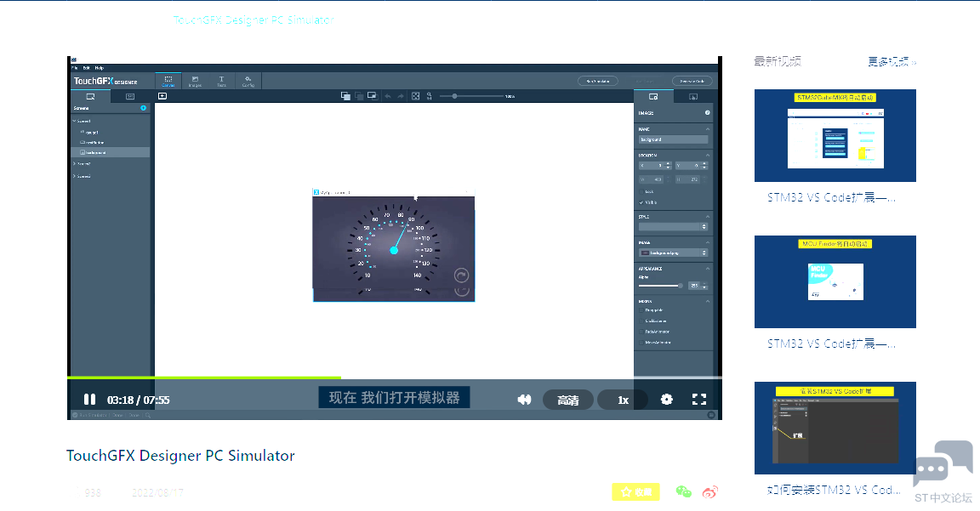Select the gauge1 tree item
This screenshot has height=511, width=980.
(x=91, y=133)
